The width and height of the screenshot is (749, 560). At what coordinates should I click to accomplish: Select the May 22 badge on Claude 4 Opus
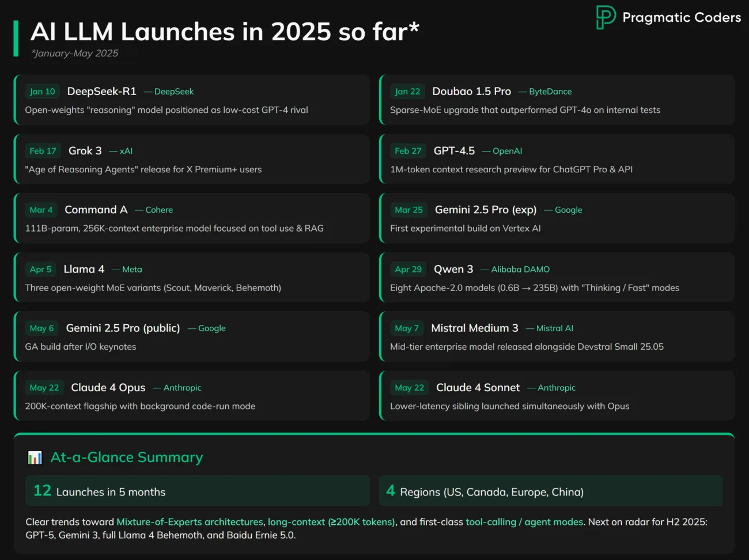44,388
